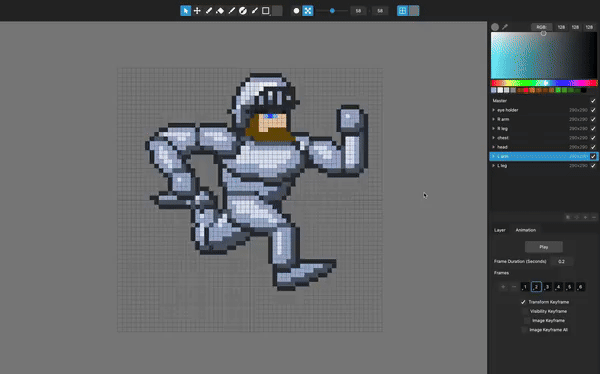
Task: Hide the head layer
Action: click(x=593, y=147)
